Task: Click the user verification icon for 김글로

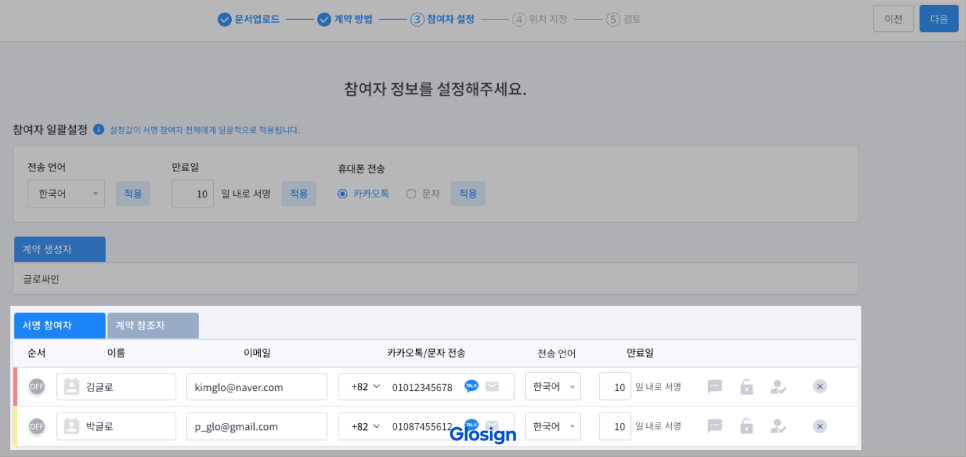Action: (777, 387)
